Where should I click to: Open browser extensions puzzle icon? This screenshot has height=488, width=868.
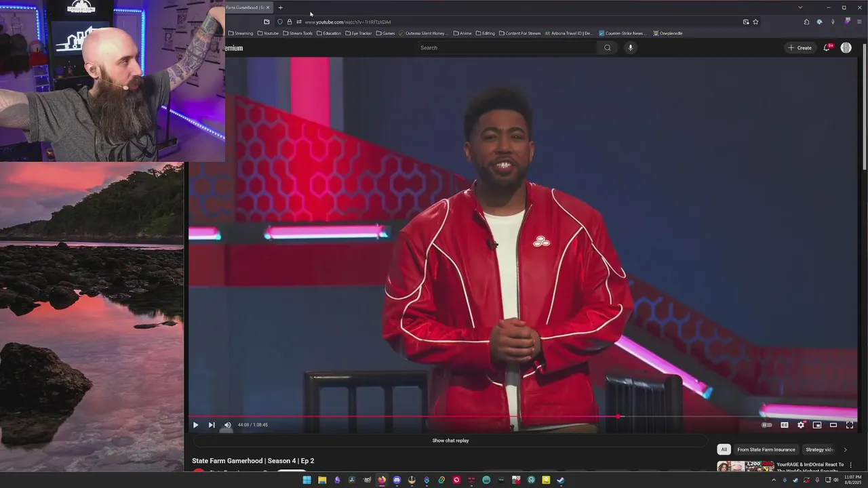click(x=806, y=22)
